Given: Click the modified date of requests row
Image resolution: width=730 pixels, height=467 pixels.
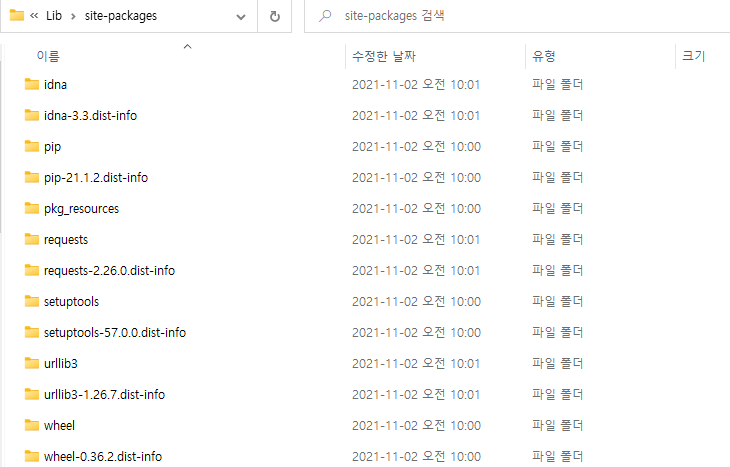Looking at the screenshot, I should pos(416,240).
